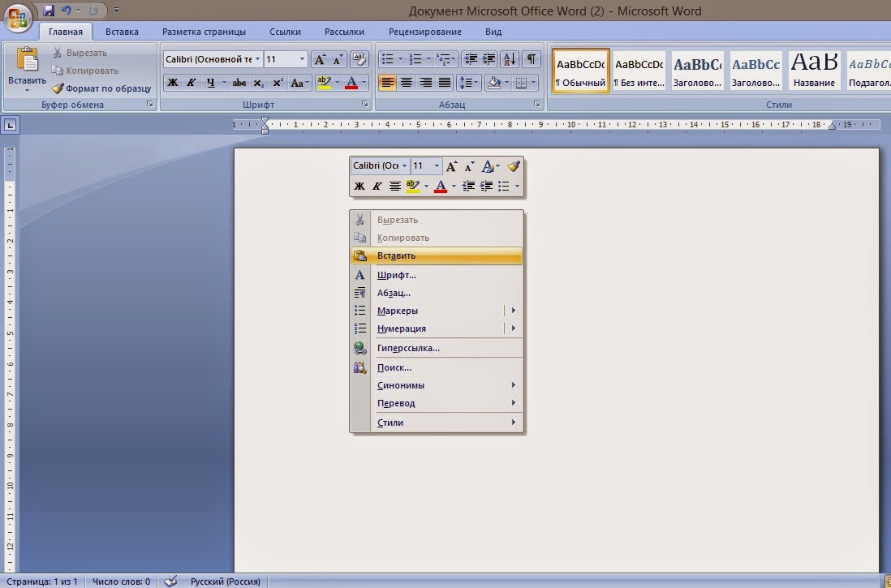Apply subscript x₂ formatting
This screenshot has width=891, height=588.
(259, 83)
